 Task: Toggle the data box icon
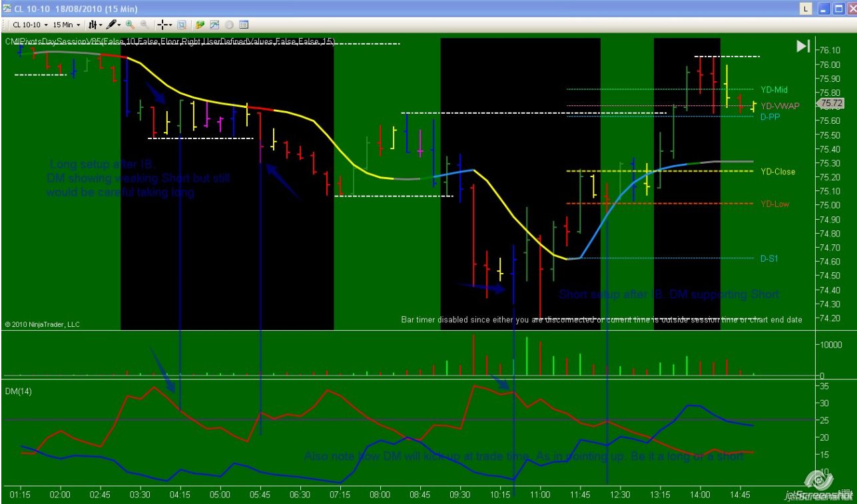click(x=182, y=25)
